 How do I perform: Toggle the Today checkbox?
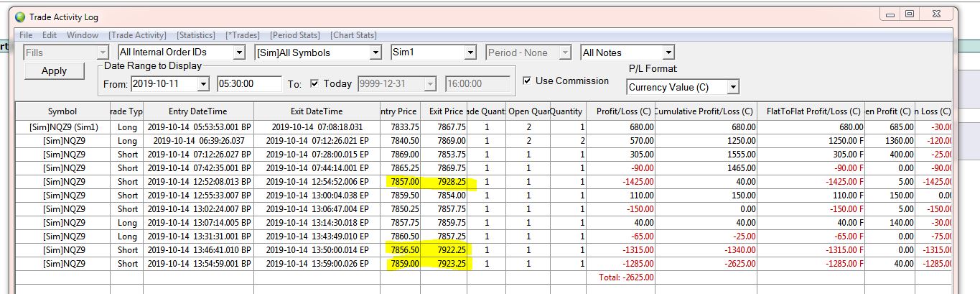[x=314, y=84]
